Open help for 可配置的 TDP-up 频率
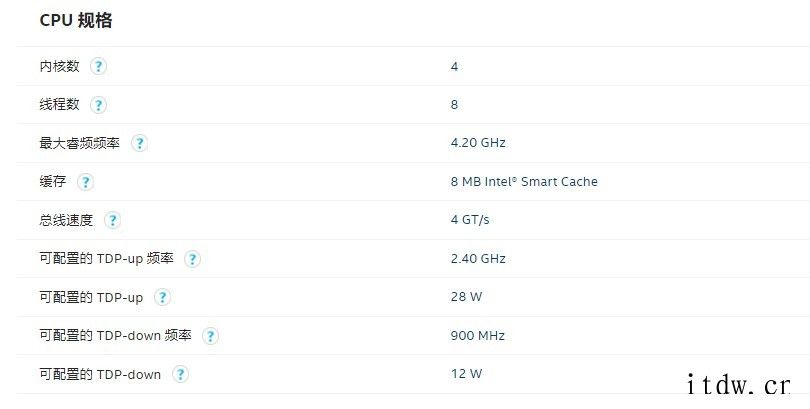The width and height of the screenshot is (810, 409). (192, 259)
